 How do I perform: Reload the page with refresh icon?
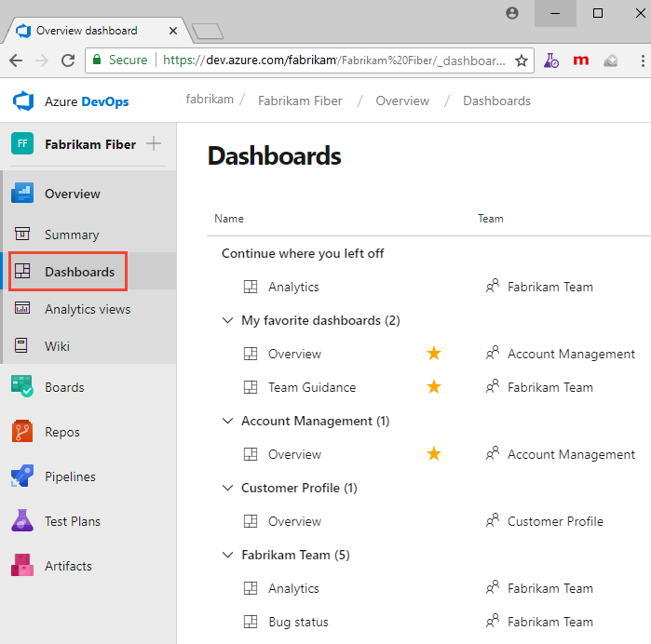point(68,60)
